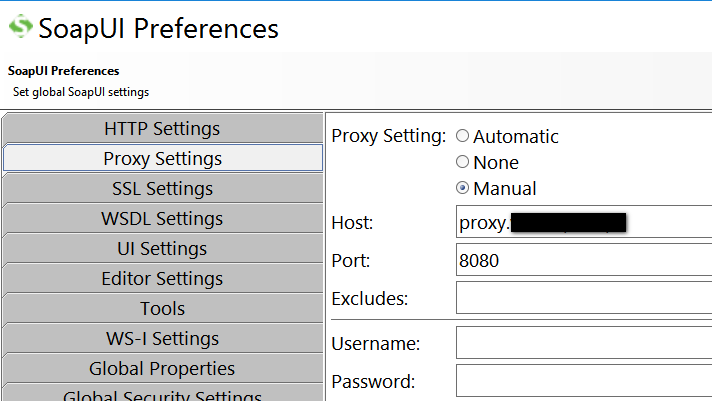Click the Excludes text field
The height and width of the screenshot is (401, 712).
[583, 298]
